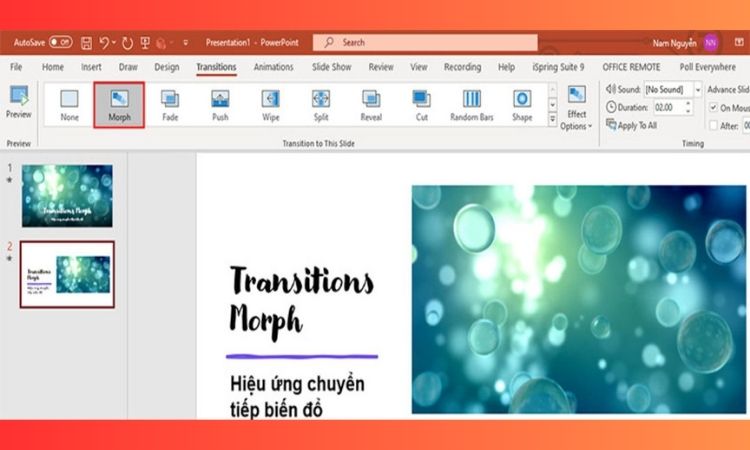This screenshot has height=450, width=750.
Task: Open the Nam Nguyễn account avatar
Action: tap(711, 43)
